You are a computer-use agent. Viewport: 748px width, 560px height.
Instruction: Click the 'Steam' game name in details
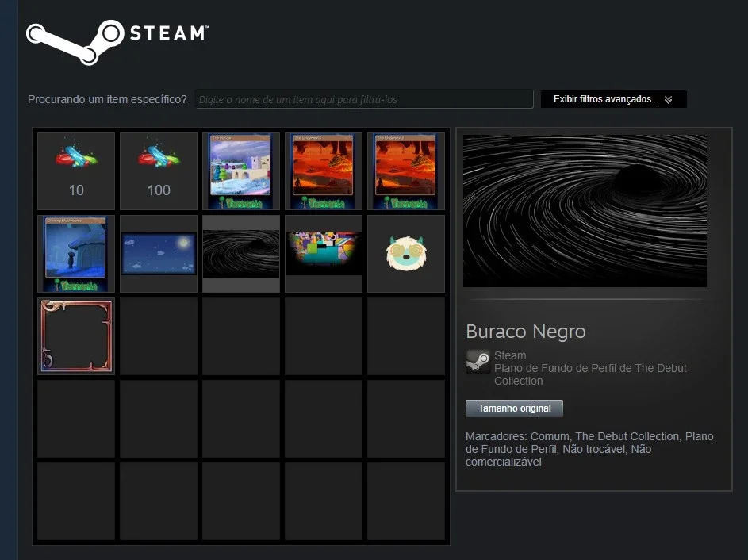pos(510,355)
